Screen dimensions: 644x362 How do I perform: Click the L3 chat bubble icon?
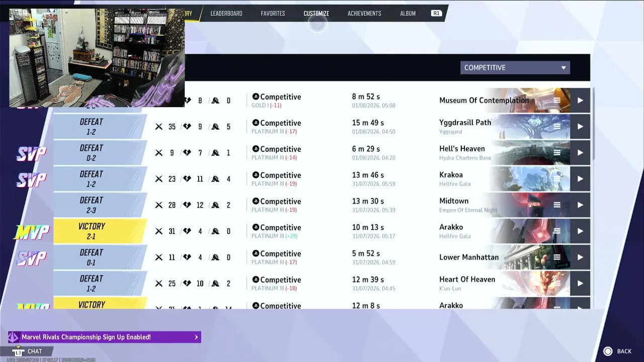pyautogui.click(x=18, y=351)
